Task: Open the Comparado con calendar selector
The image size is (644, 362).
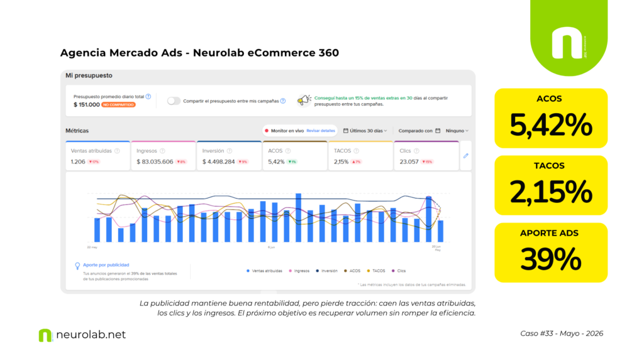Action: coord(438,131)
